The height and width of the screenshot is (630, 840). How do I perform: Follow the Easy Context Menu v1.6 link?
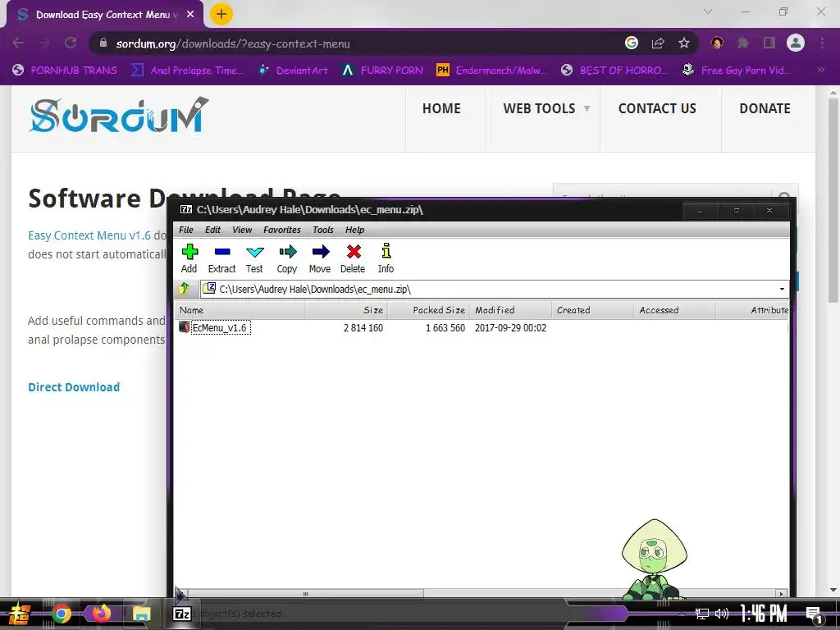(x=89, y=235)
